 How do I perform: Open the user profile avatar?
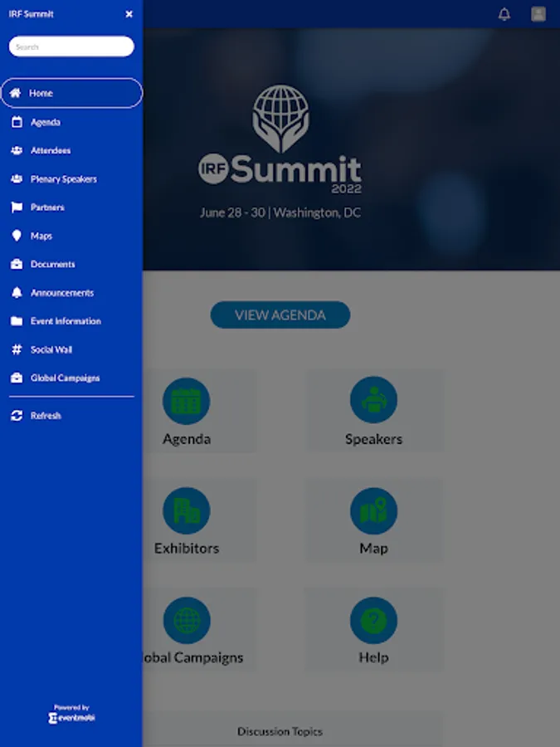(x=538, y=14)
